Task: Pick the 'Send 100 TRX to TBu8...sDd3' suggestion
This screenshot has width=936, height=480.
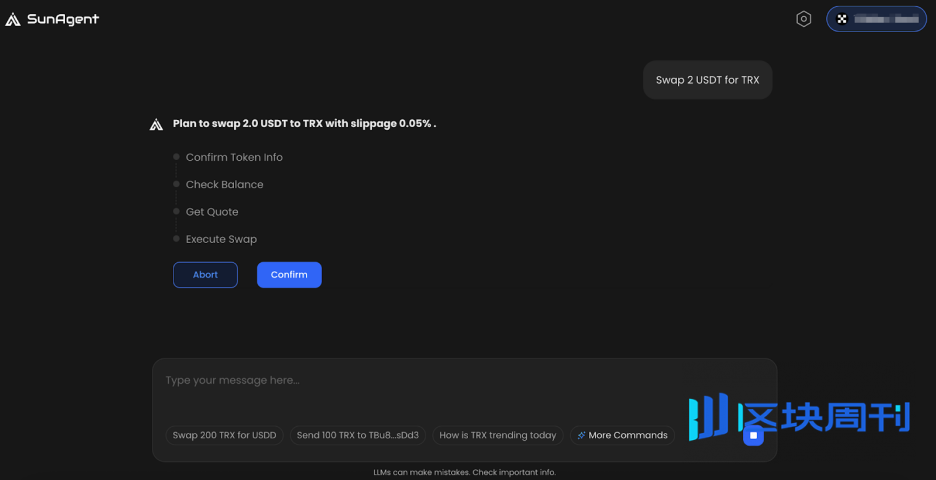Action: coord(358,436)
